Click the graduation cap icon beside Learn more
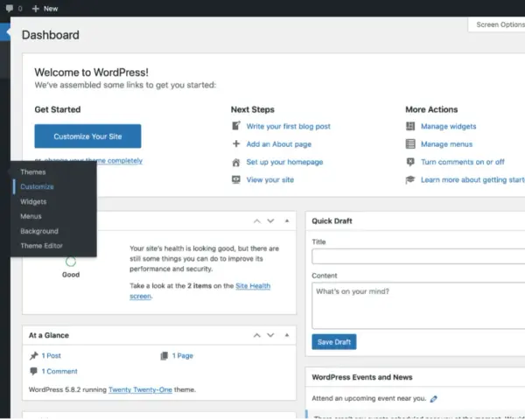 (410, 179)
